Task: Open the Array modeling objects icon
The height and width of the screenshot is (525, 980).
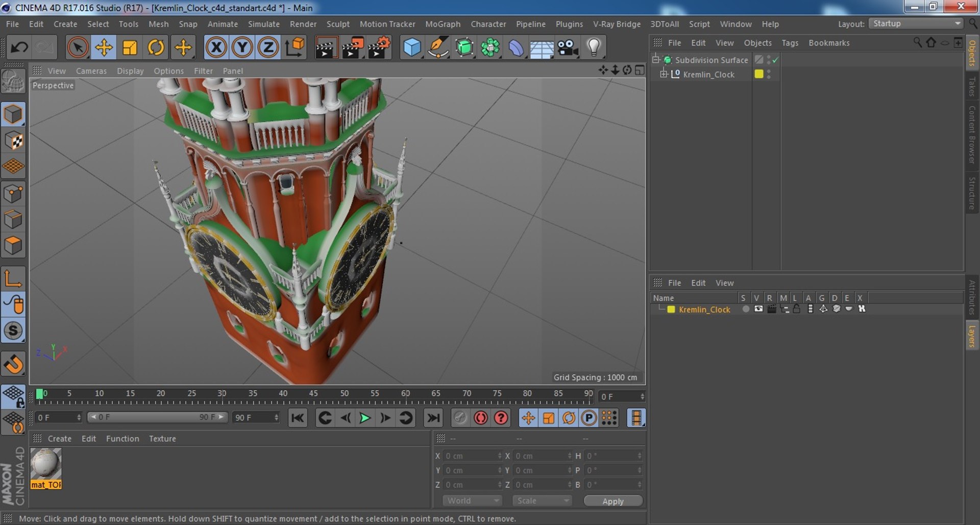Action: tap(490, 47)
